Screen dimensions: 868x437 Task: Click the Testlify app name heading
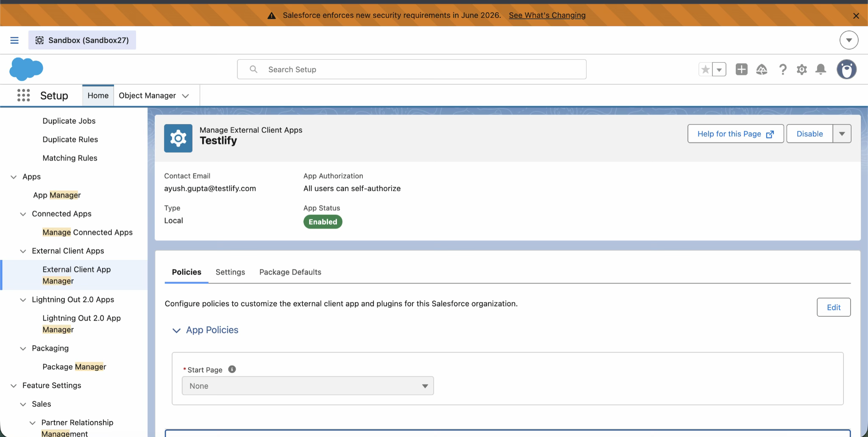pyautogui.click(x=218, y=141)
